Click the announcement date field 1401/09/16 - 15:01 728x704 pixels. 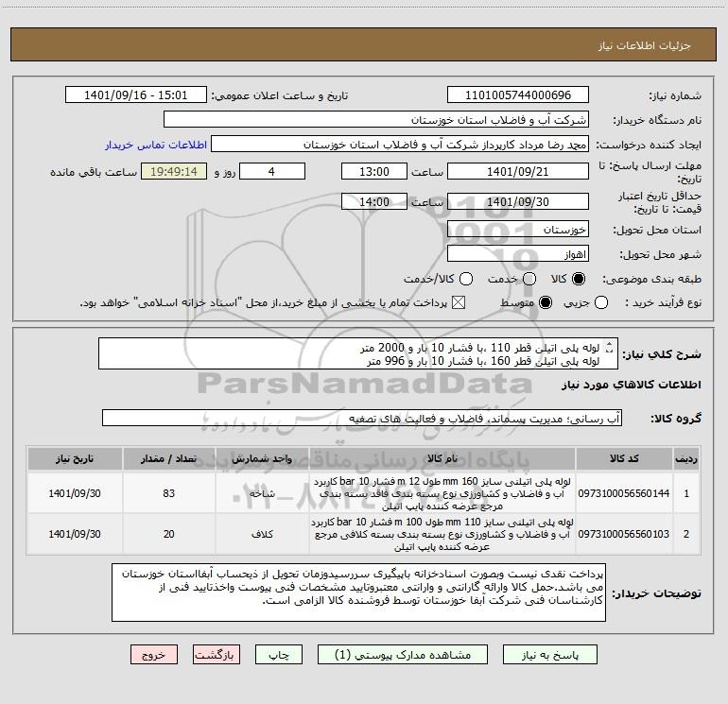[x=136, y=94]
